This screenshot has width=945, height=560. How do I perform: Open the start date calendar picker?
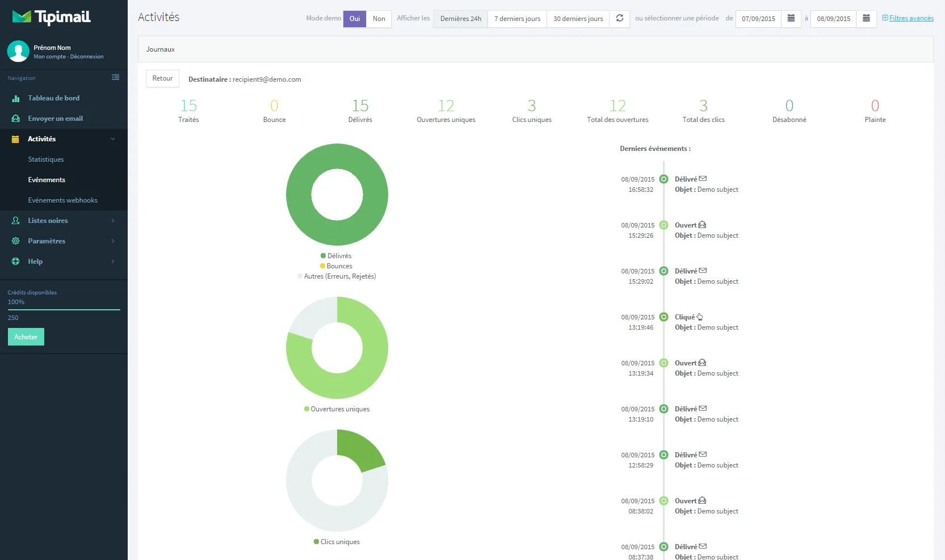[791, 18]
